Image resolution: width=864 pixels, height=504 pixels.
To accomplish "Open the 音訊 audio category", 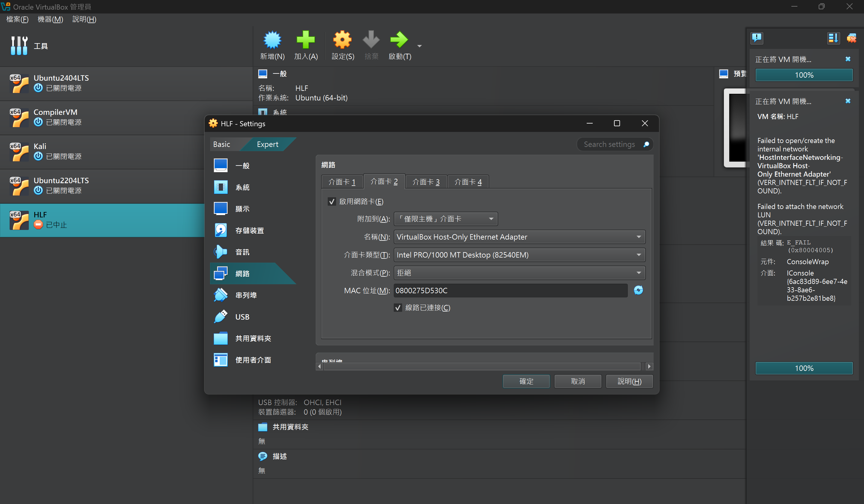I will [x=253, y=252].
